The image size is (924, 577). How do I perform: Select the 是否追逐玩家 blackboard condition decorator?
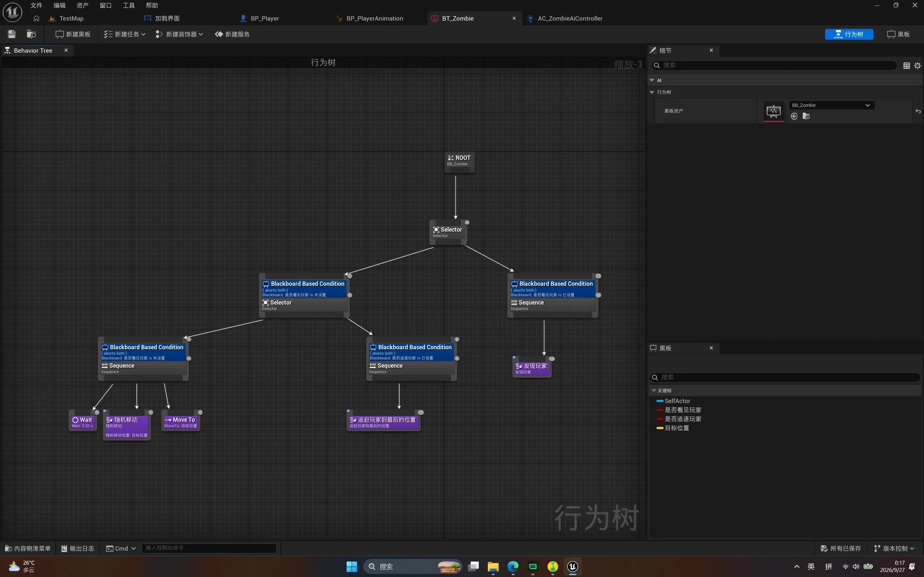411,352
